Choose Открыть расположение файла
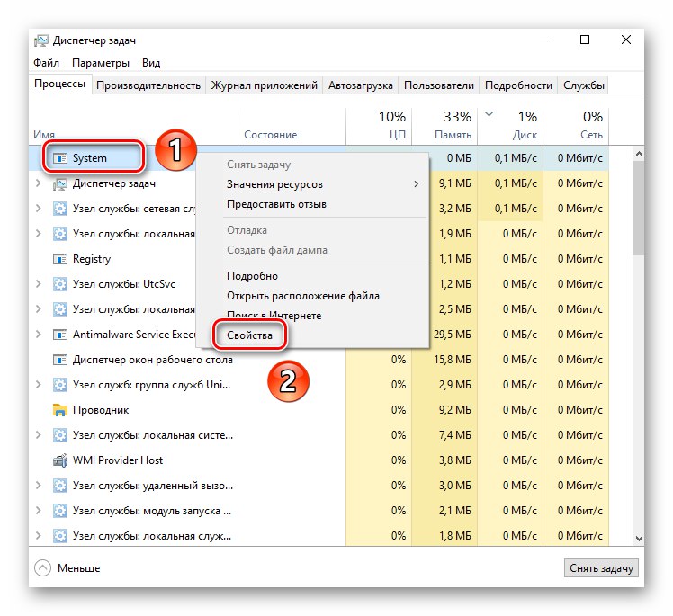Image resolution: width=673 pixels, height=616 pixels. (x=312, y=296)
